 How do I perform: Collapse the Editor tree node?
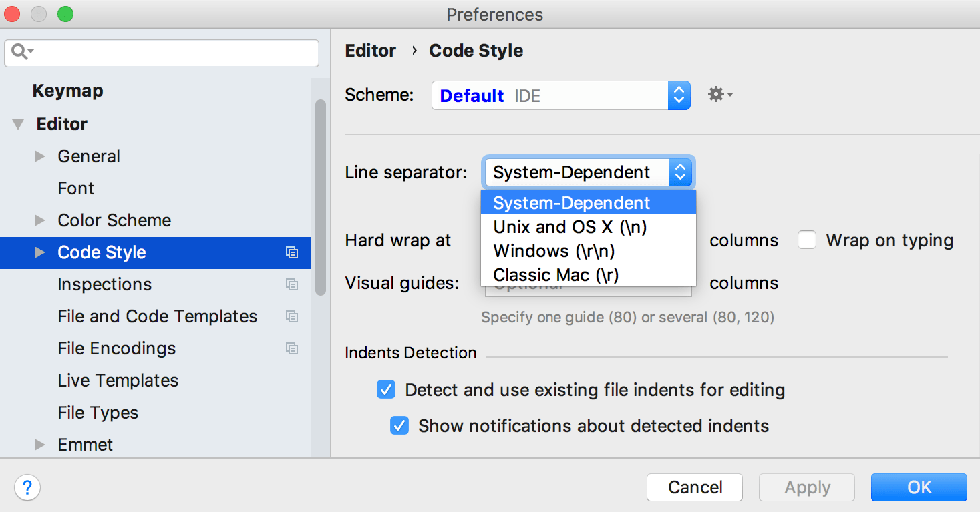(17, 123)
